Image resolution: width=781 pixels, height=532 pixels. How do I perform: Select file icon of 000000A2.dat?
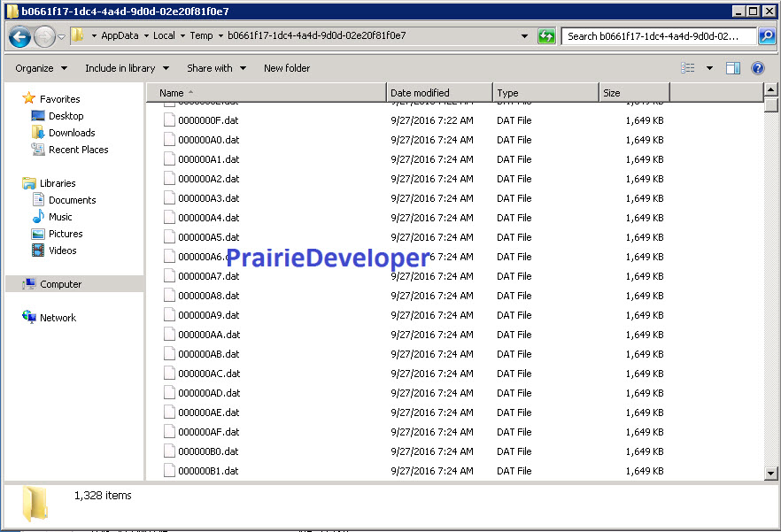tap(169, 178)
